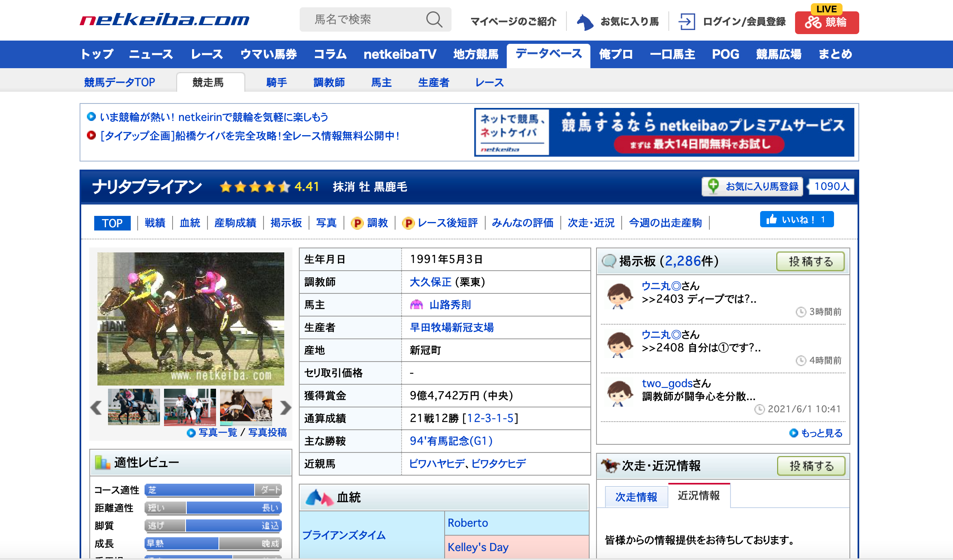Click the star rating of the horse

(x=255, y=187)
